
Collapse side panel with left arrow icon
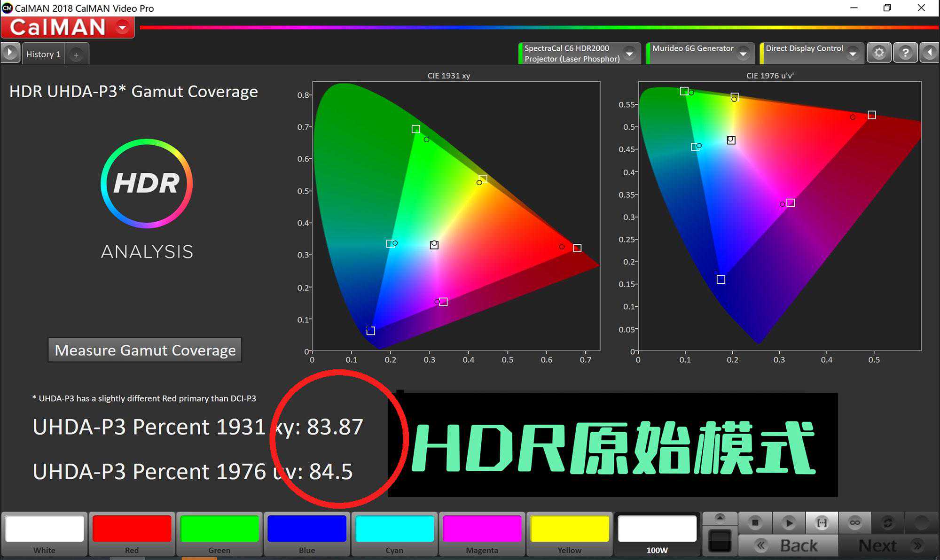click(x=929, y=53)
